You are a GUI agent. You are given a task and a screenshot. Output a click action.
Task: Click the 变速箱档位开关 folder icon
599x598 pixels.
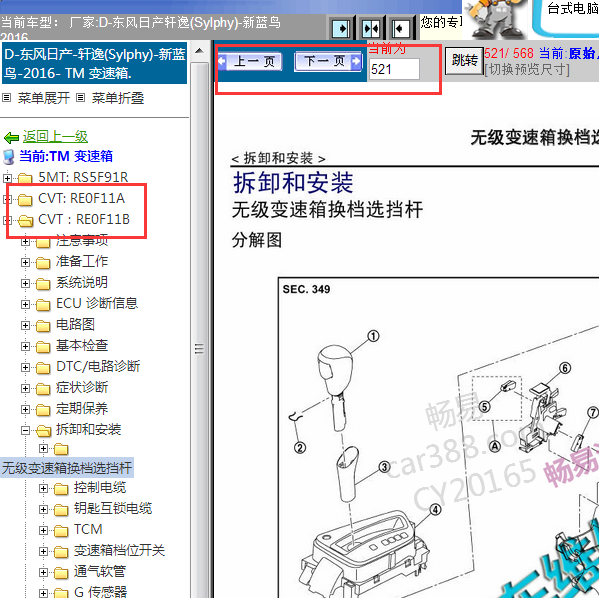pos(61,552)
